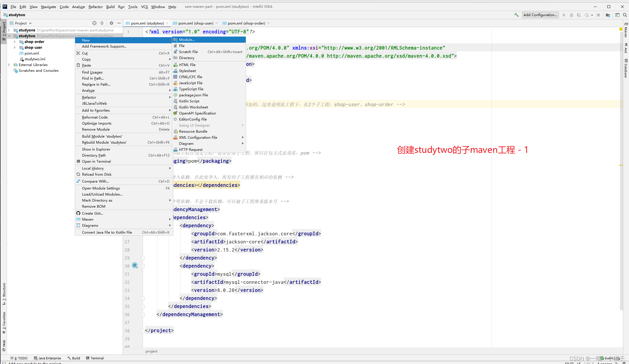Expand the shop-order module folder
Viewport: 629px width, 364px height.
pos(15,42)
